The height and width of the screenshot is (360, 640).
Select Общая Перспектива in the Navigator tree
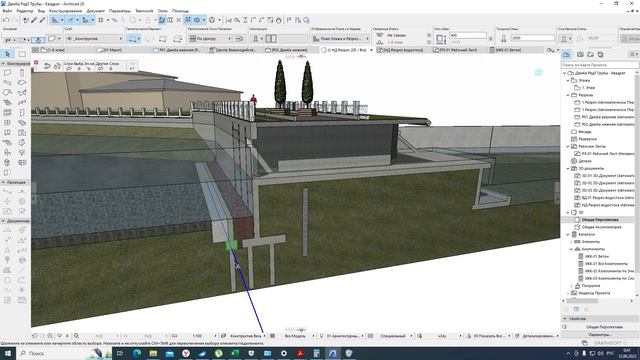[600, 220]
